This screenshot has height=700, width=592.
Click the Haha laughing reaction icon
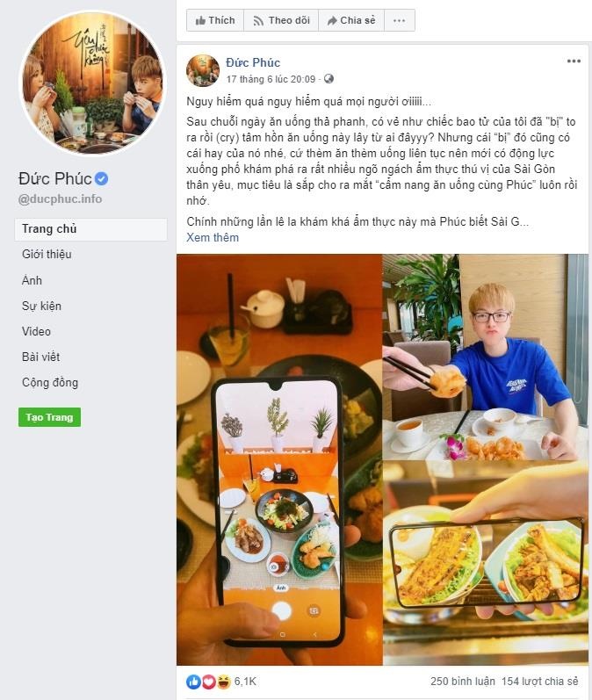tap(223, 682)
